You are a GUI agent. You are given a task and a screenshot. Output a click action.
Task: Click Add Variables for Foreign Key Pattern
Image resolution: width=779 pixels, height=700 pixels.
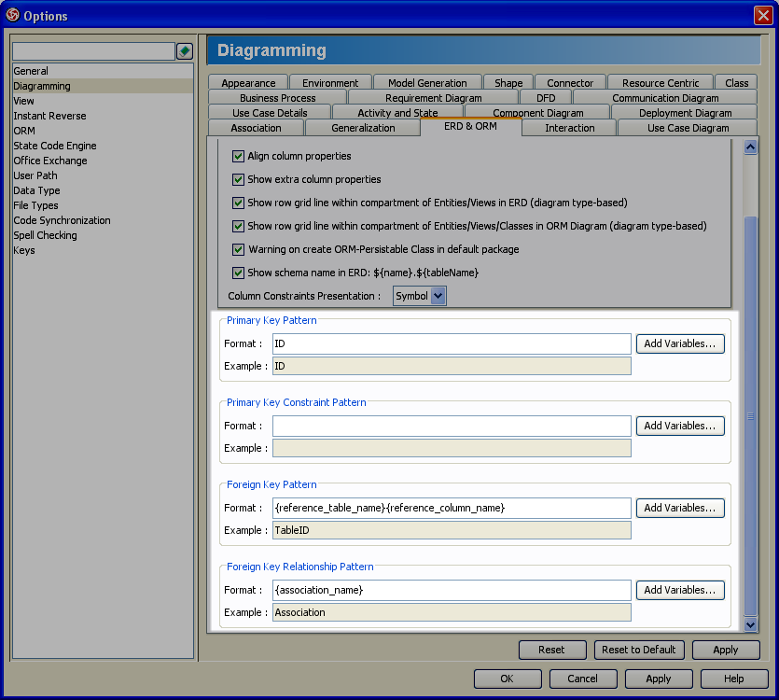[x=680, y=508]
